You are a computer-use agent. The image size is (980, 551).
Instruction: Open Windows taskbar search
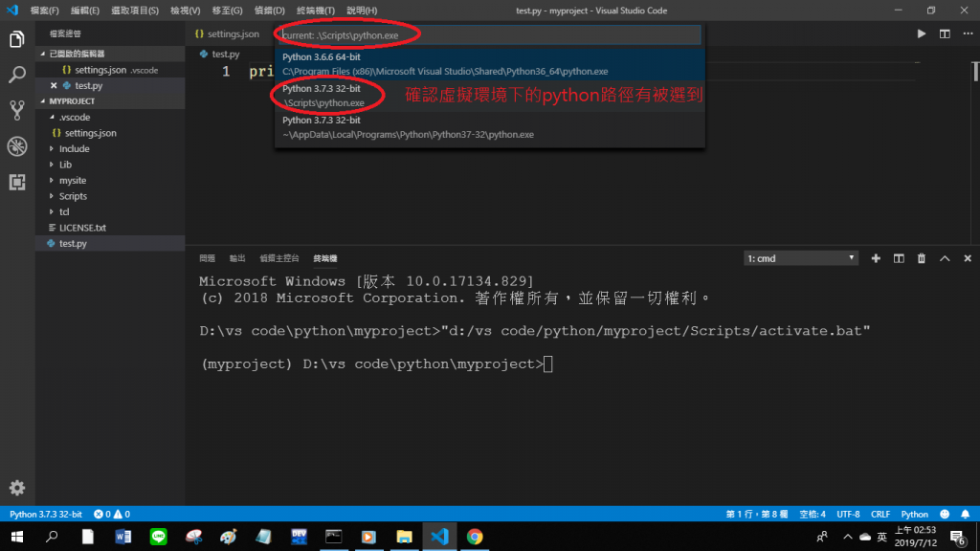(52, 537)
